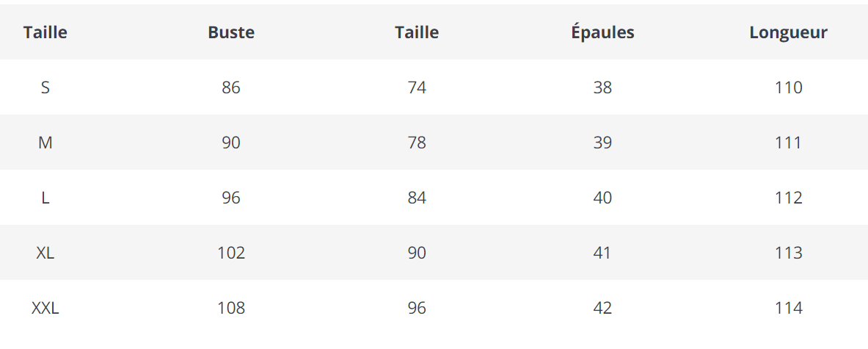Select the size XL row label

point(45,253)
